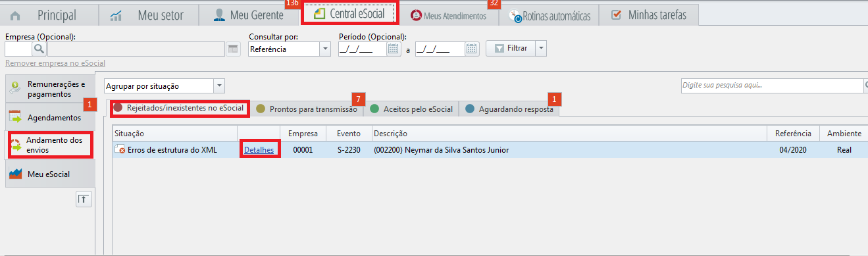Click the Situação column header
The width and height of the screenshot is (868, 256).
174,134
